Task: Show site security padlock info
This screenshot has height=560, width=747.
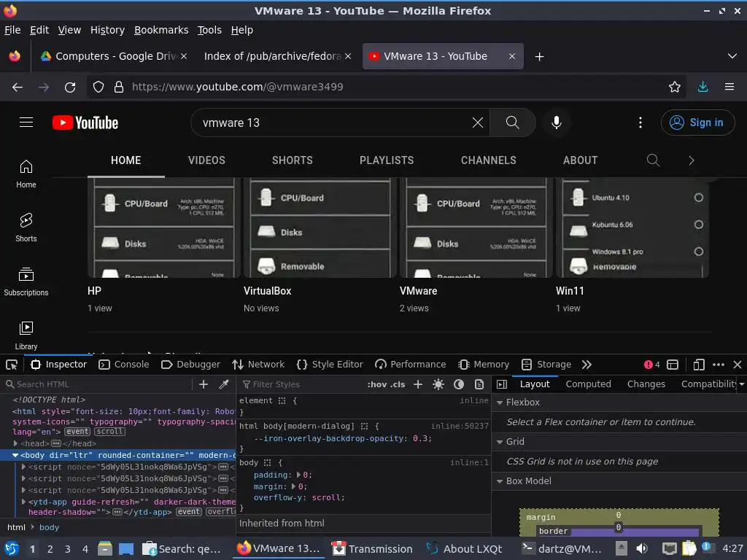Action: click(119, 87)
